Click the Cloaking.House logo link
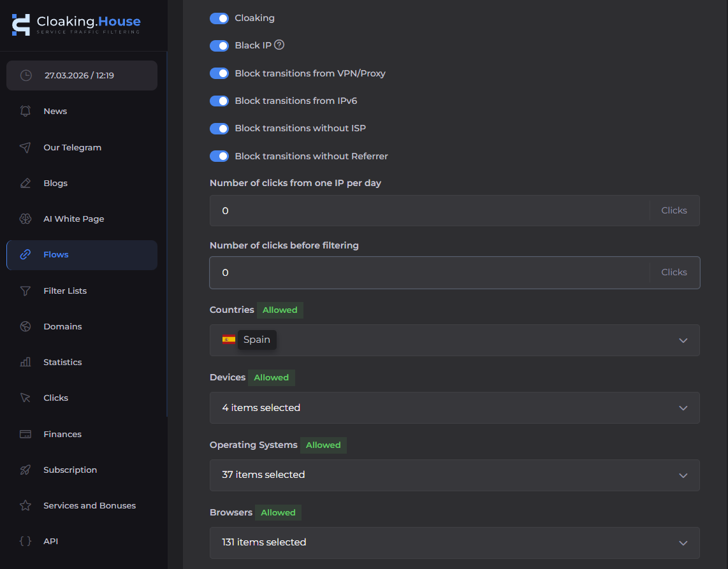 (x=76, y=24)
